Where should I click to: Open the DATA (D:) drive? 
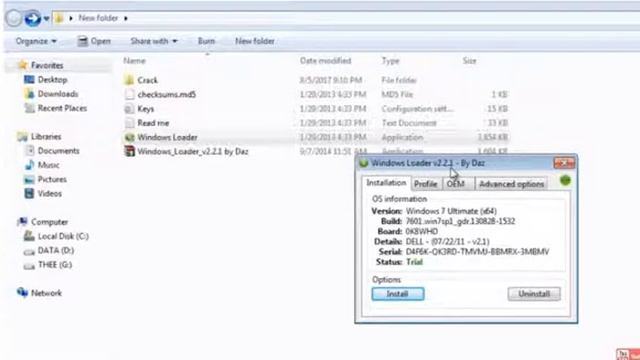(56, 251)
